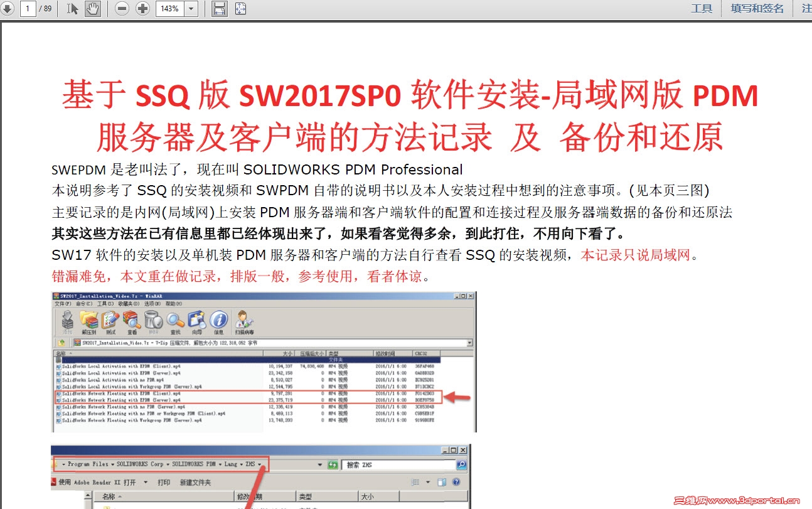812x509 pixels.
Task: Zoom in with the plus button
Action: [x=143, y=9]
